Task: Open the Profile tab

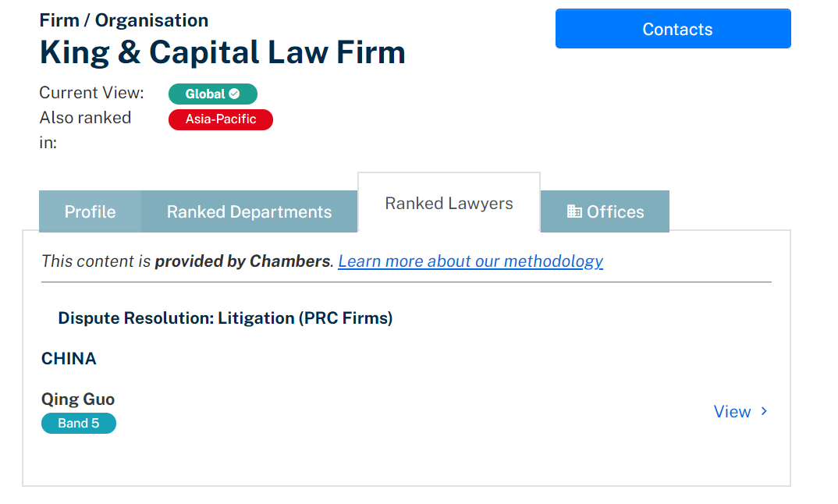Action: pos(91,211)
